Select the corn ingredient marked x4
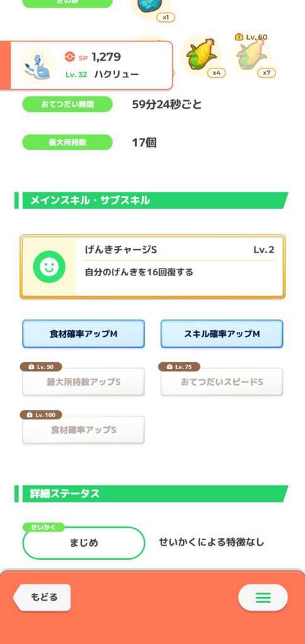The width and height of the screenshot is (305, 644). [x=201, y=55]
